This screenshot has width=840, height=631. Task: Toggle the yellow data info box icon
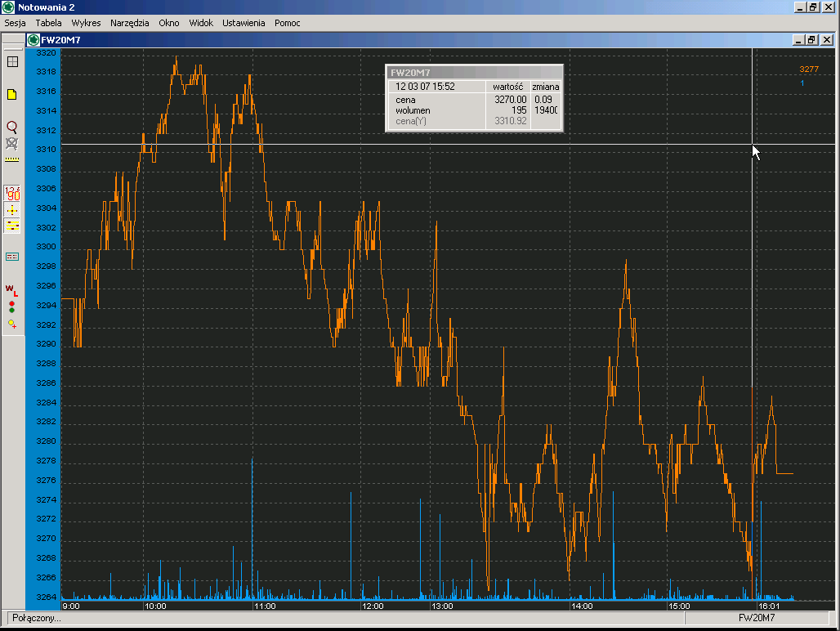12,226
